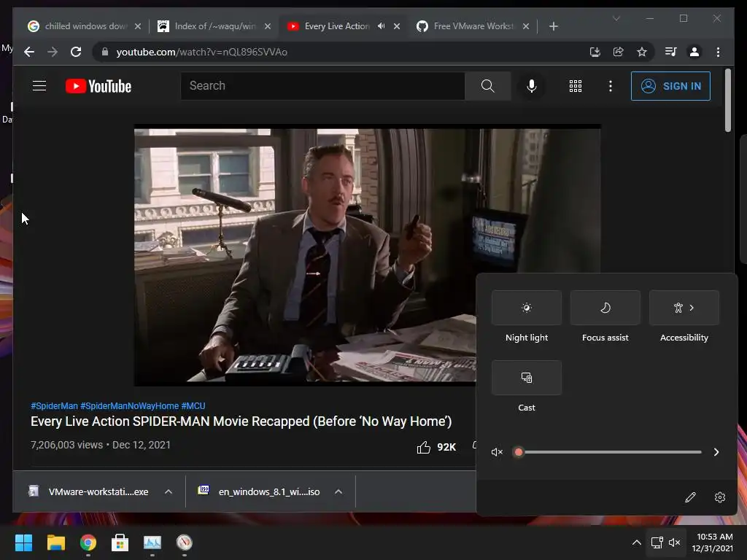Open the #SpiderMan hashtag link
The height and width of the screenshot is (560, 747).
click(x=54, y=405)
